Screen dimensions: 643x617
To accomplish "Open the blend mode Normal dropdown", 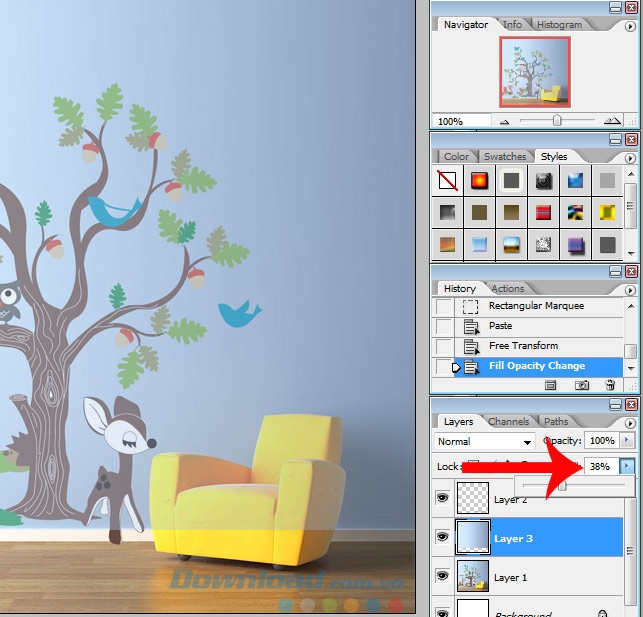I will [x=484, y=441].
